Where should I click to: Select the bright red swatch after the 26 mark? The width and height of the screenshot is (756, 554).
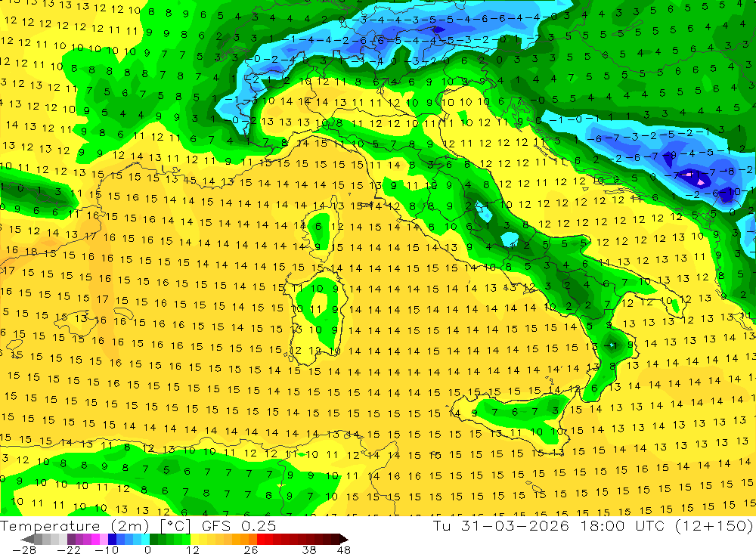click(261, 539)
